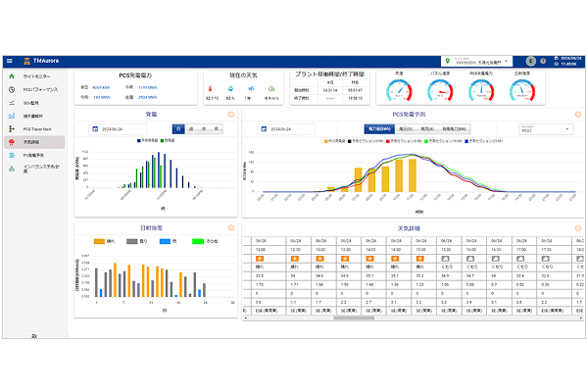This screenshot has width=588, height=392.
Task: Click the info icon on 発電 panel
Action: [x=232, y=115]
